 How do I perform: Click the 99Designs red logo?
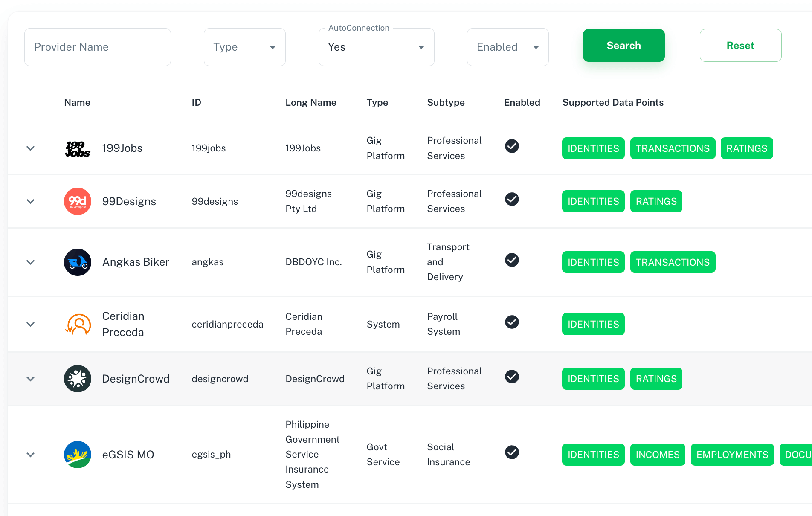(x=78, y=201)
